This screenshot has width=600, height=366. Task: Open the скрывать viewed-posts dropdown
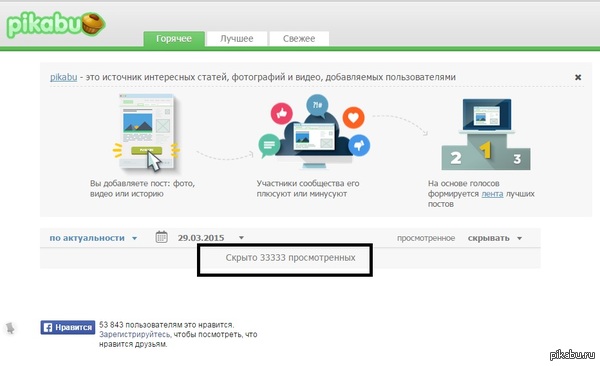494,238
